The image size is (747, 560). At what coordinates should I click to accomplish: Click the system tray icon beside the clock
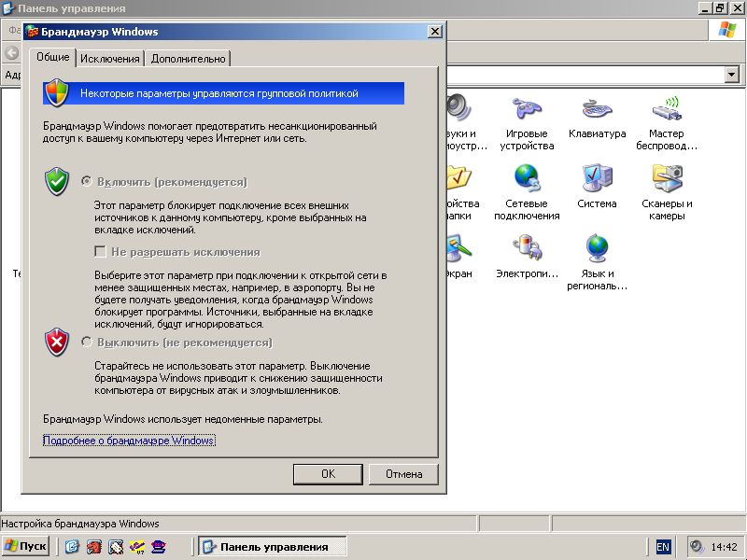pos(698,546)
